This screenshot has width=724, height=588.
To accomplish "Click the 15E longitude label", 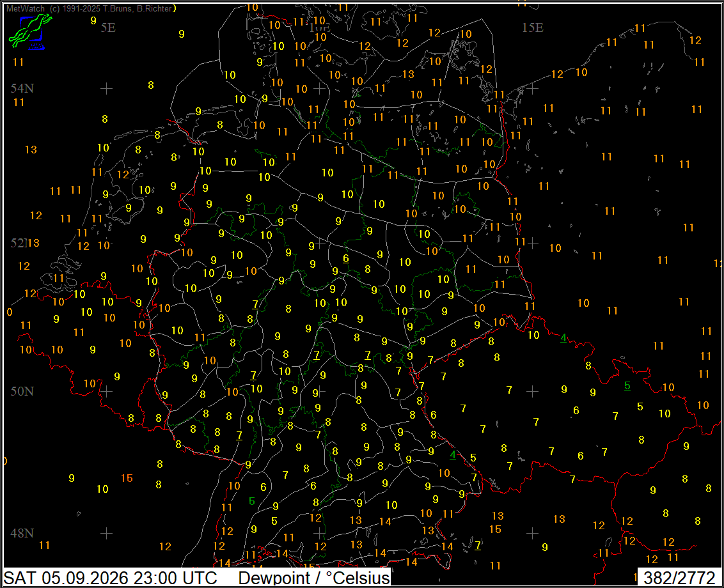I will point(532,27).
